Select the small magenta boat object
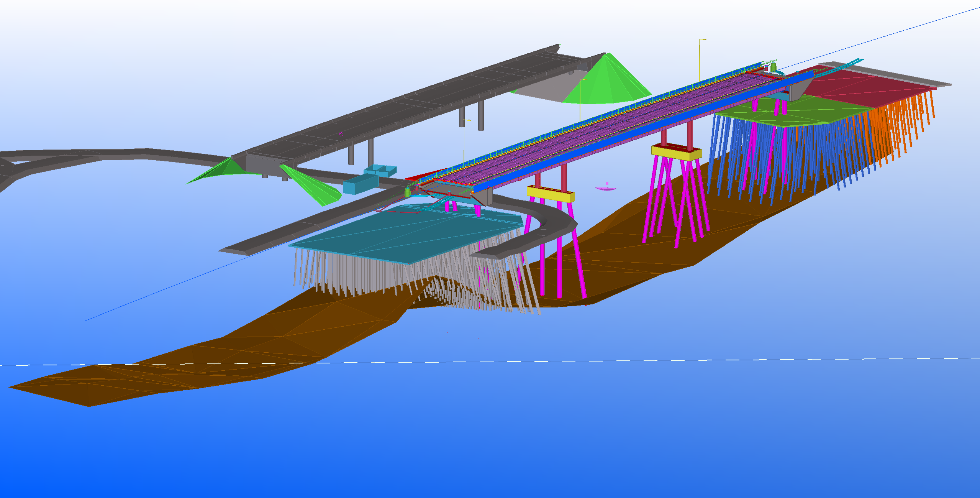This screenshot has width=980, height=498. [606, 188]
